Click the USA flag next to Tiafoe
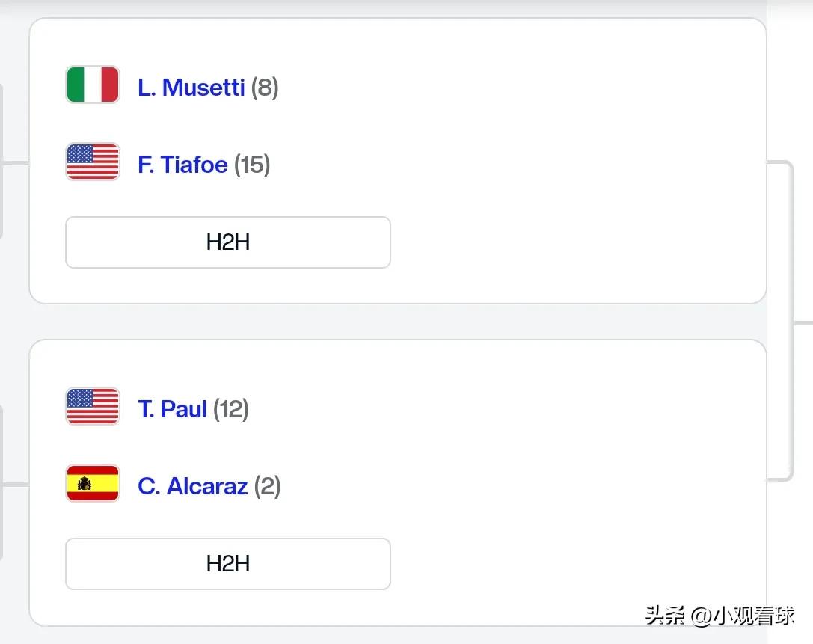 93,162
